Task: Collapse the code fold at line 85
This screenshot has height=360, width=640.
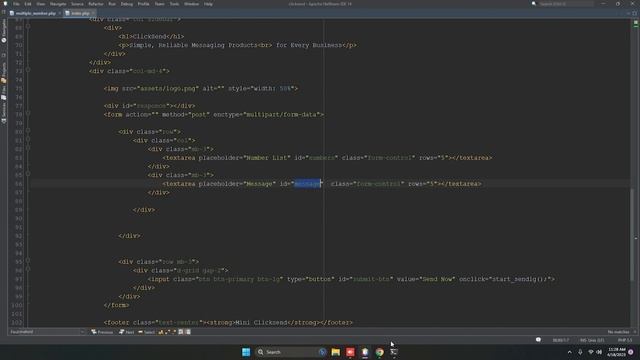Action: 28,174
